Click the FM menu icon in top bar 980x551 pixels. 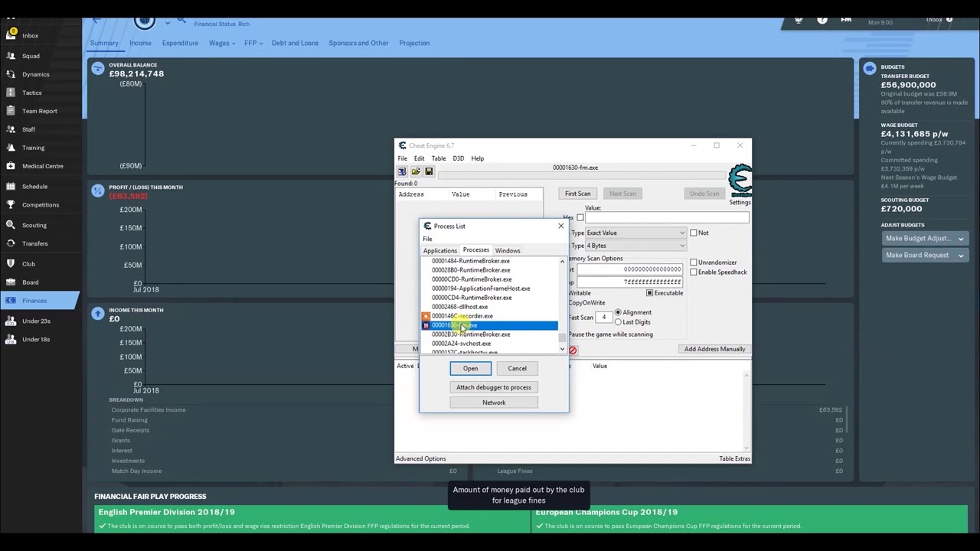pos(846,19)
